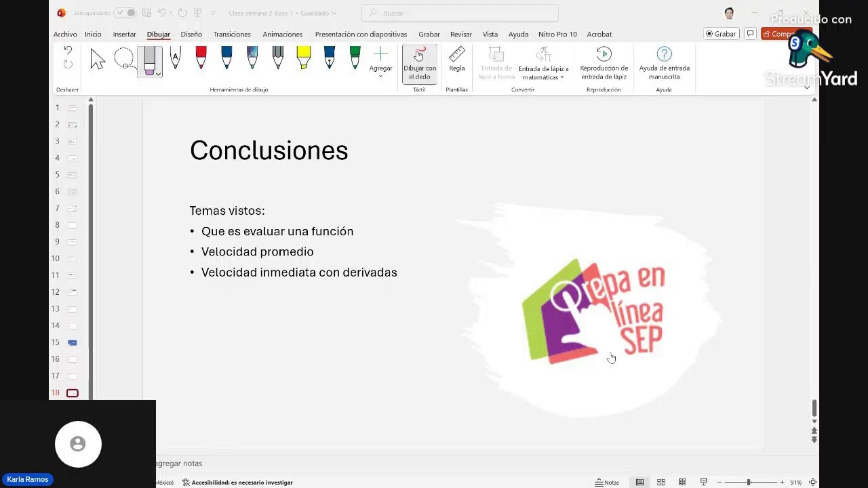The width and height of the screenshot is (868, 488).
Task: Click the notes area 'agregar notas'
Action: (179, 464)
